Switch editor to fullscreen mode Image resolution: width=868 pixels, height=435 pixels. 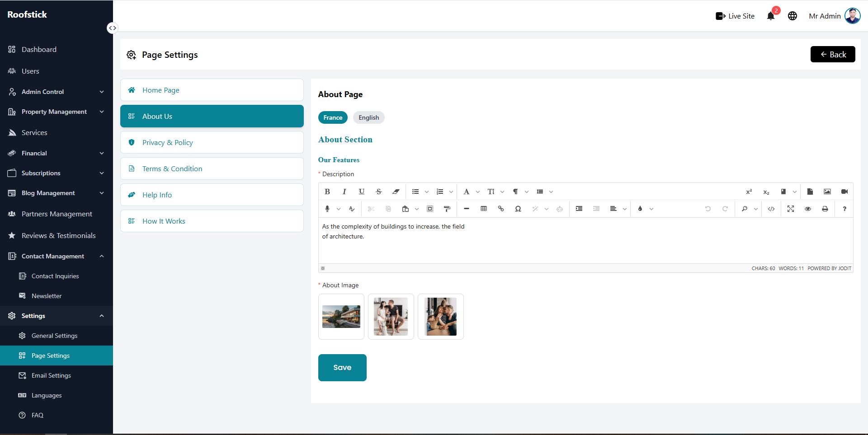tap(791, 209)
